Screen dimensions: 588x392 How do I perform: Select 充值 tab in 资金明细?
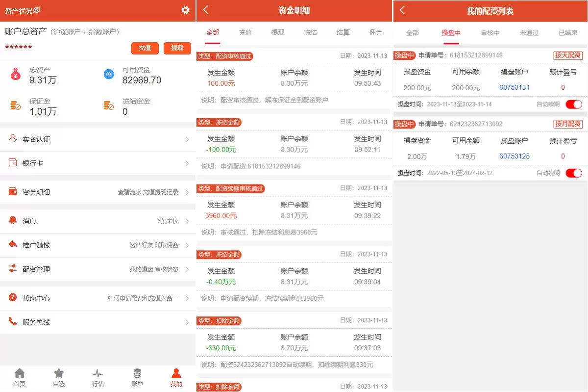point(245,32)
